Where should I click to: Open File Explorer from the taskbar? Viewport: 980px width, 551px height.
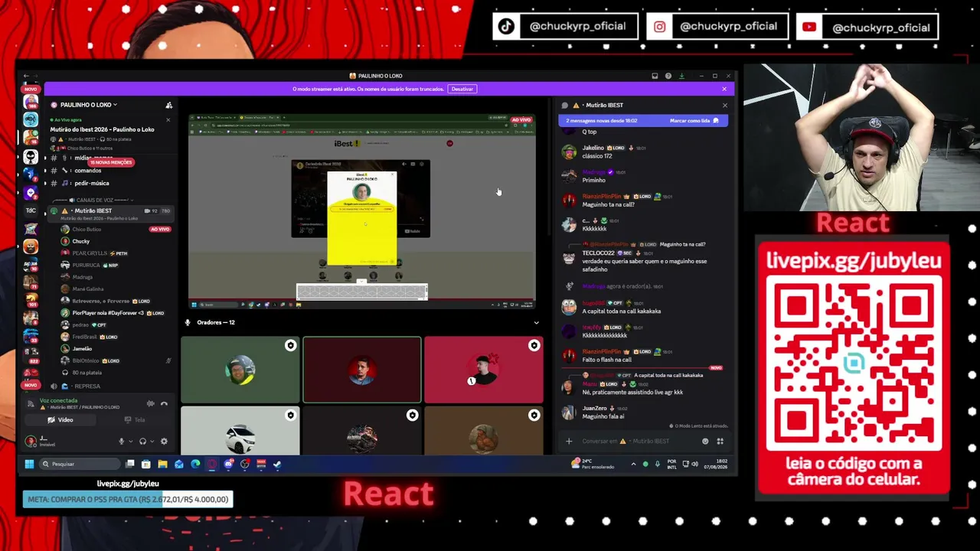click(x=162, y=464)
